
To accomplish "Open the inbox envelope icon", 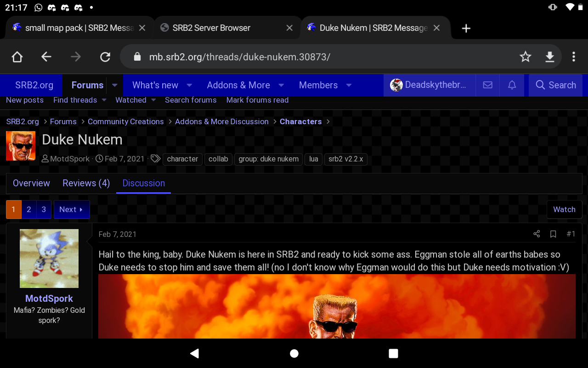I will pyautogui.click(x=488, y=85).
